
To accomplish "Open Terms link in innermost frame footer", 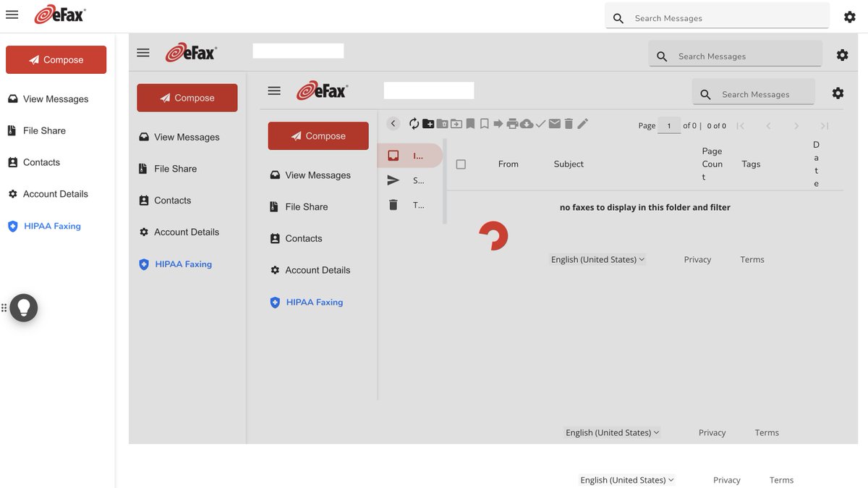I will (x=752, y=259).
